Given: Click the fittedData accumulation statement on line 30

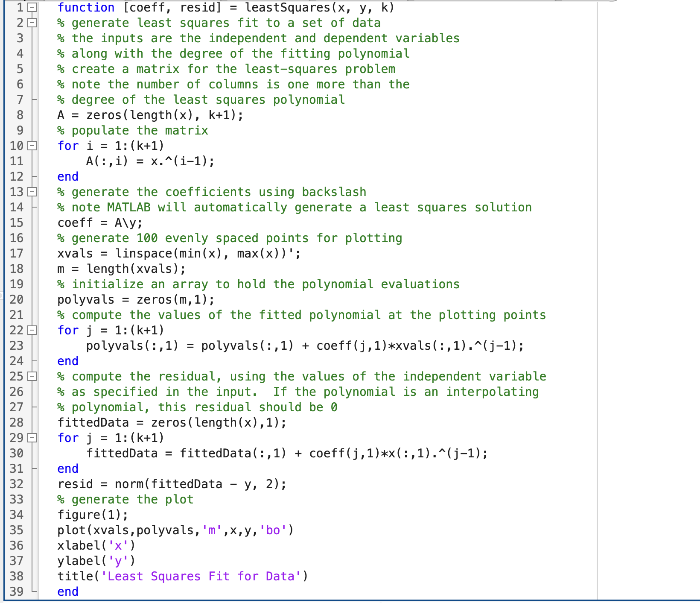Looking at the screenshot, I should 287,454.
